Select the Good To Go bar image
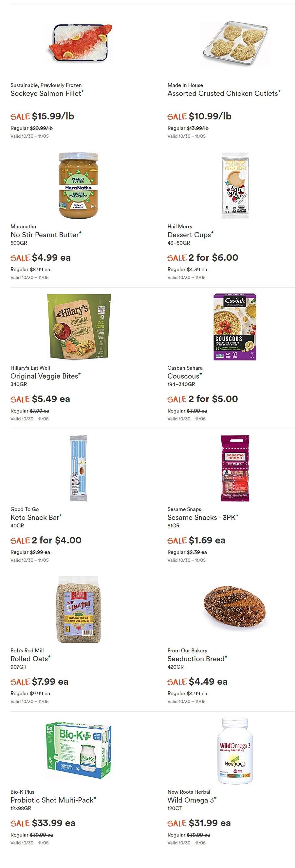 pos(78,468)
